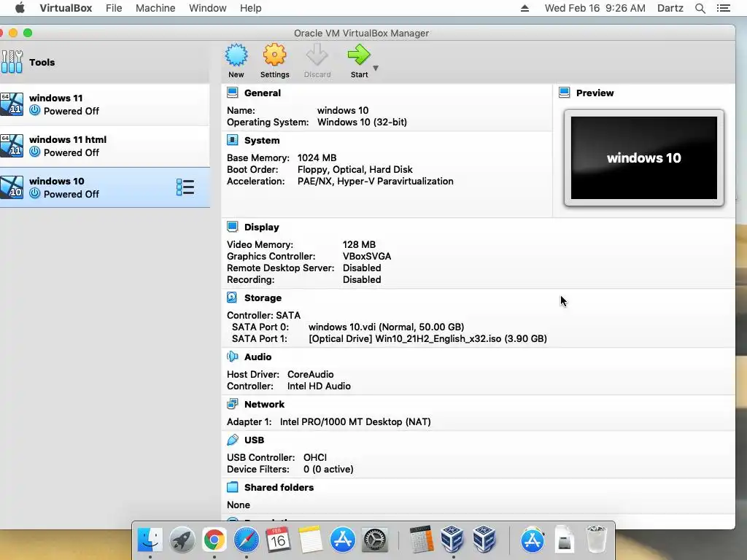
Task: Open the Audio settings header link
Action: [x=258, y=357]
